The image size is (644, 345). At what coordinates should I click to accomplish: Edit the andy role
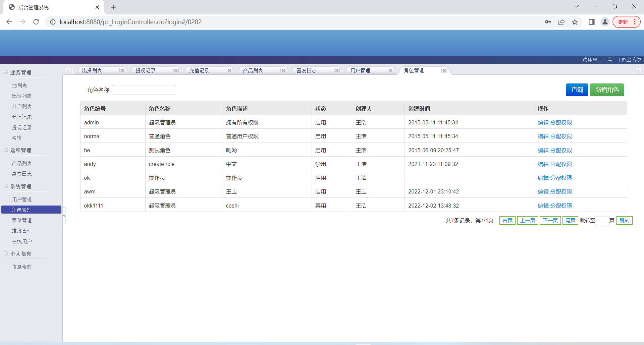543,164
